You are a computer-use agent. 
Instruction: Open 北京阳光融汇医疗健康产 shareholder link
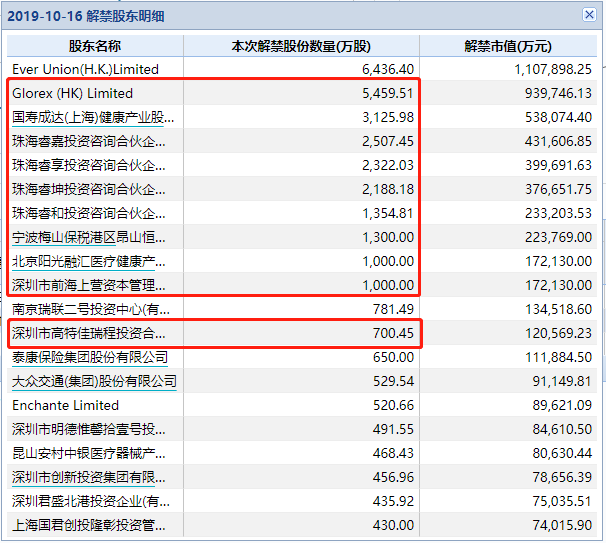[x=89, y=262]
